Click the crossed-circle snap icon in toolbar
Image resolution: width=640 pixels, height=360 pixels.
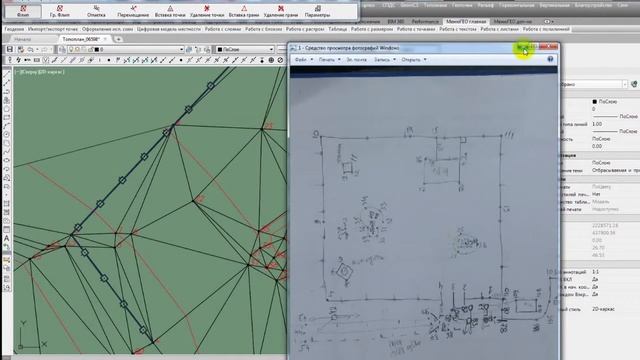(x=280, y=60)
